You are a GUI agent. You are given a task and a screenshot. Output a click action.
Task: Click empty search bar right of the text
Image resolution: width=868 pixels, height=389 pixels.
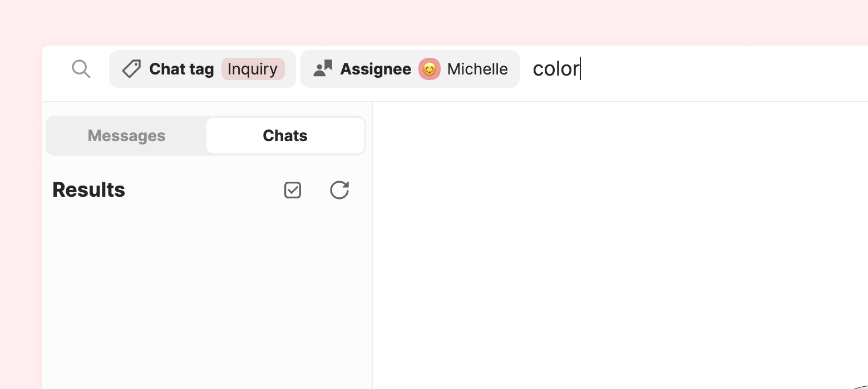[x=723, y=69]
